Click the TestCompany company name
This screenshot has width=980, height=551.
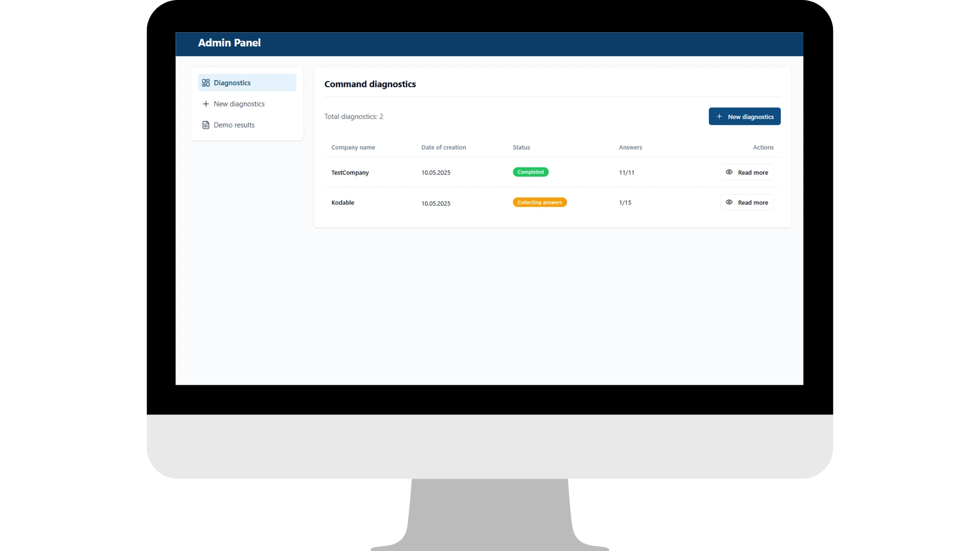pyautogui.click(x=350, y=172)
